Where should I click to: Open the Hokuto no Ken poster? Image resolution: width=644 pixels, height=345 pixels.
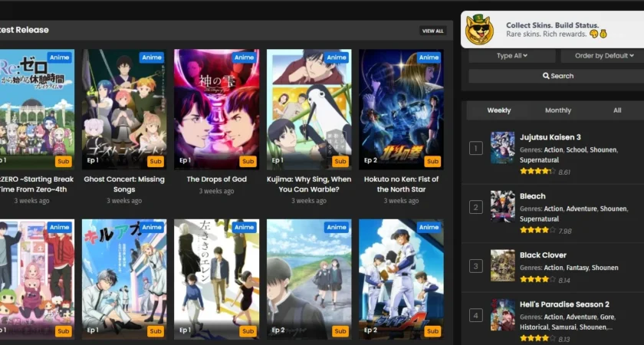pyautogui.click(x=401, y=109)
